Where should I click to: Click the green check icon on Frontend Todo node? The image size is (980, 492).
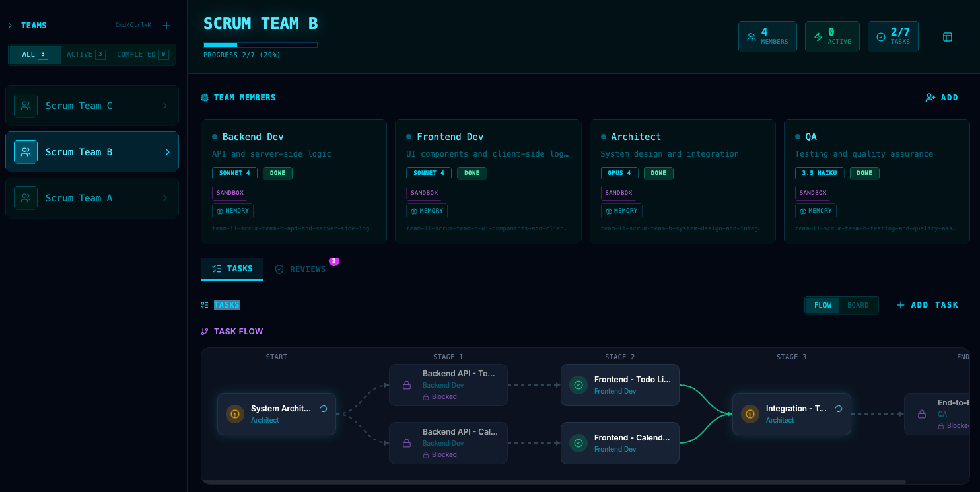[x=578, y=385]
